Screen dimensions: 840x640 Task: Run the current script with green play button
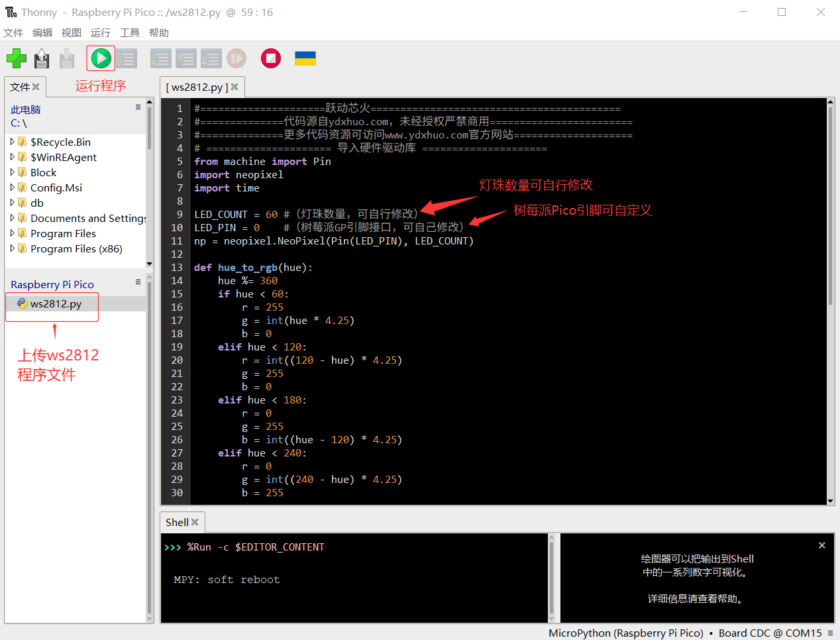coord(101,58)
